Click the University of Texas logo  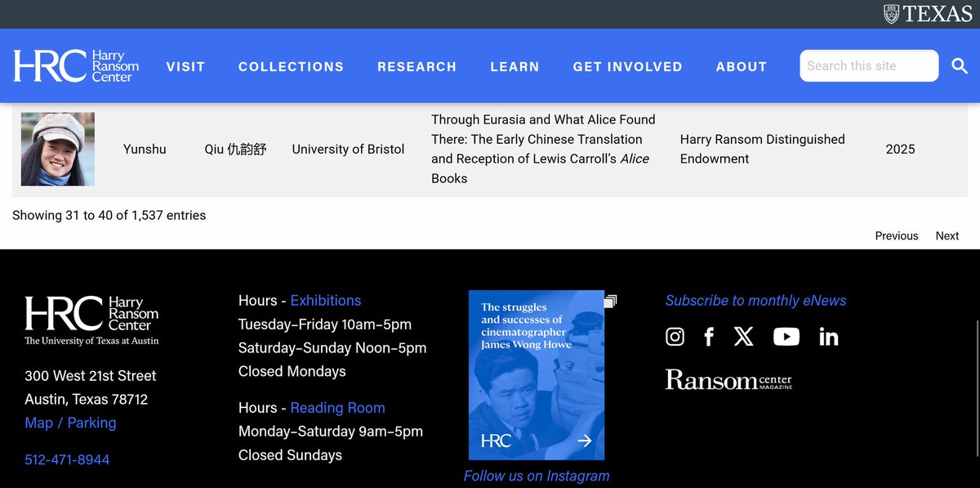tap(928, 14)
